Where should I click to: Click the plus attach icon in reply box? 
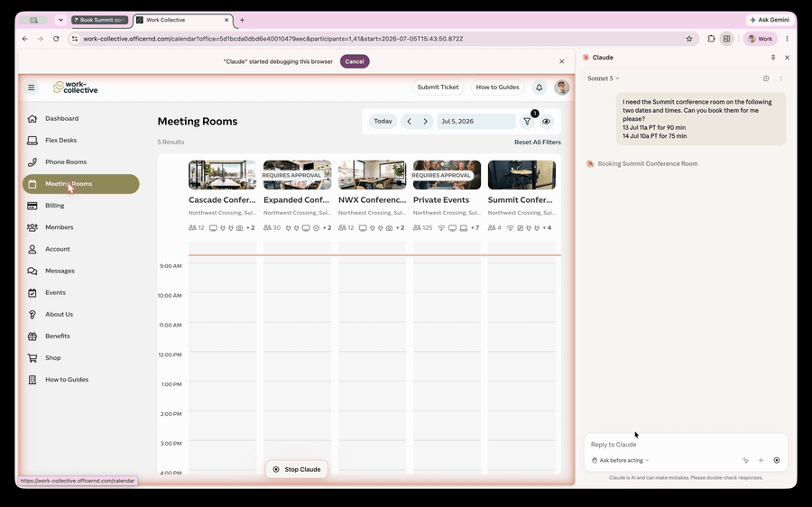[x=761, y=460]
